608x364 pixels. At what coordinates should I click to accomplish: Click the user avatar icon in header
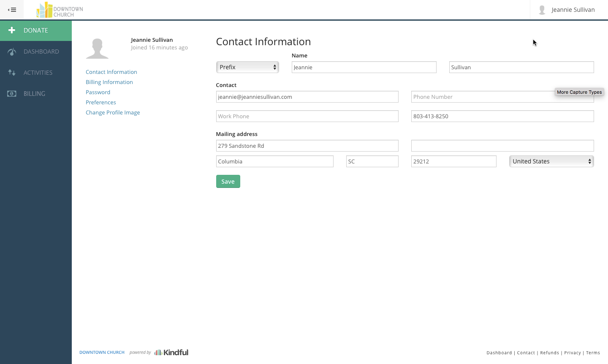pos(542,10)
